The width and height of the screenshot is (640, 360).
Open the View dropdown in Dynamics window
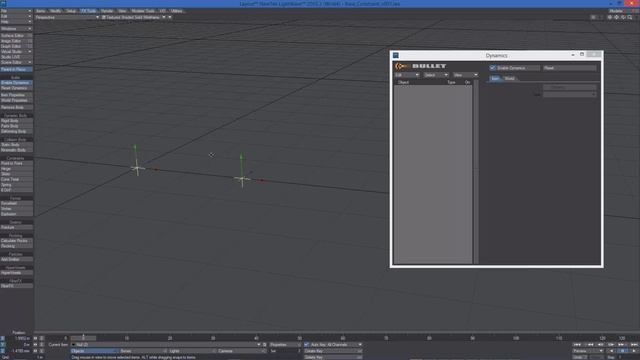(465, 75)
